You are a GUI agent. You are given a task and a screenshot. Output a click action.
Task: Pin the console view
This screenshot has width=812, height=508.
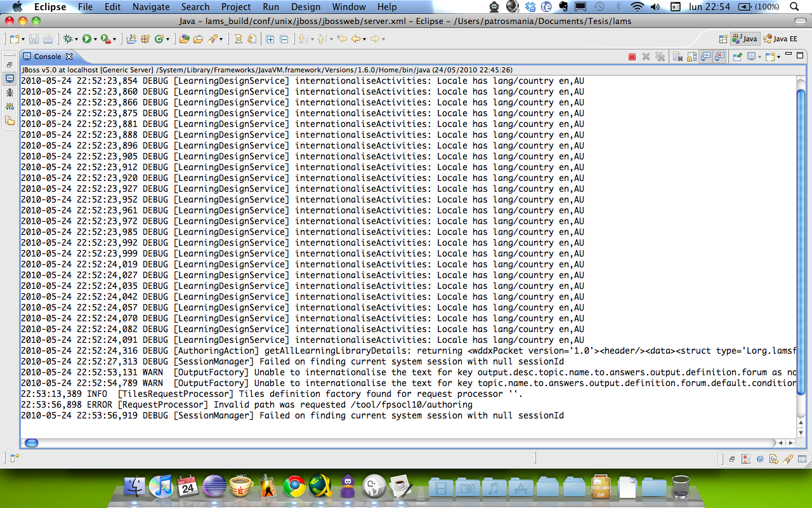click(x=737, y=57)
